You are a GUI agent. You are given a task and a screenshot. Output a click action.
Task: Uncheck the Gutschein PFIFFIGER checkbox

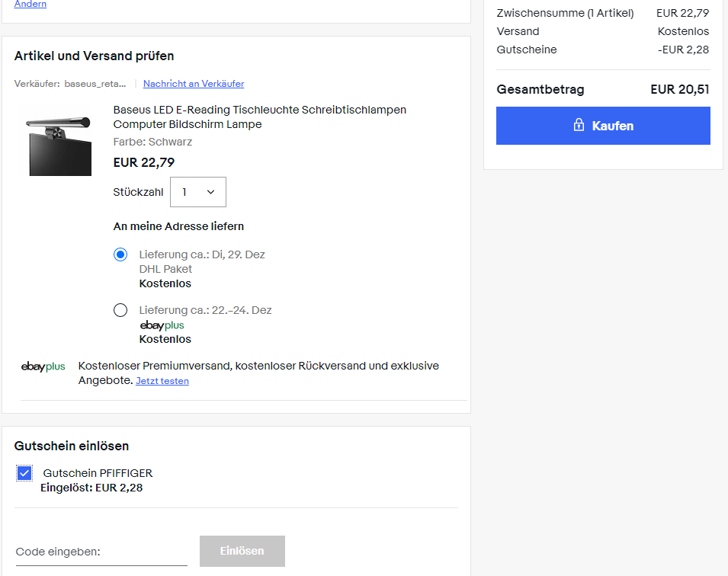[x=24, y=473]
